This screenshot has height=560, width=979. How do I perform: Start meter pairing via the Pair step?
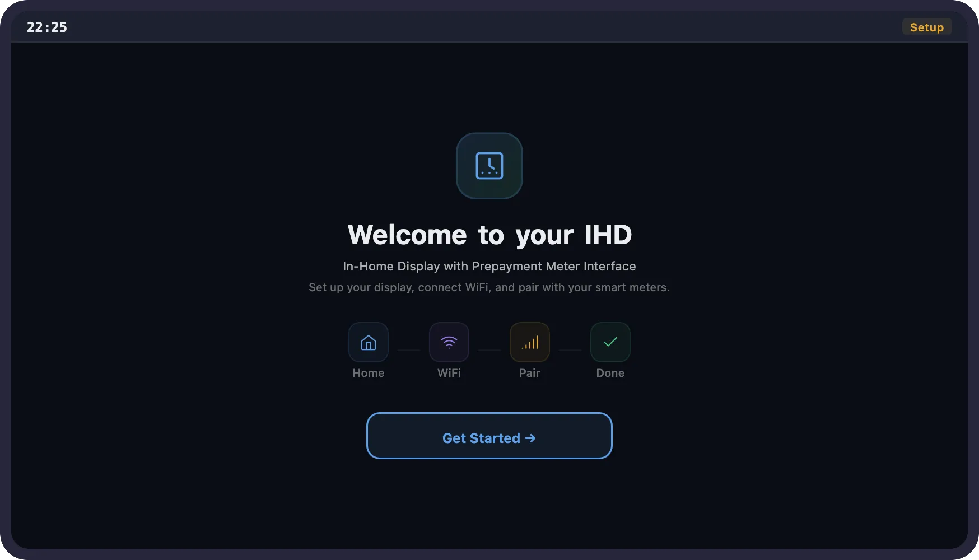[x=529, y=342]
